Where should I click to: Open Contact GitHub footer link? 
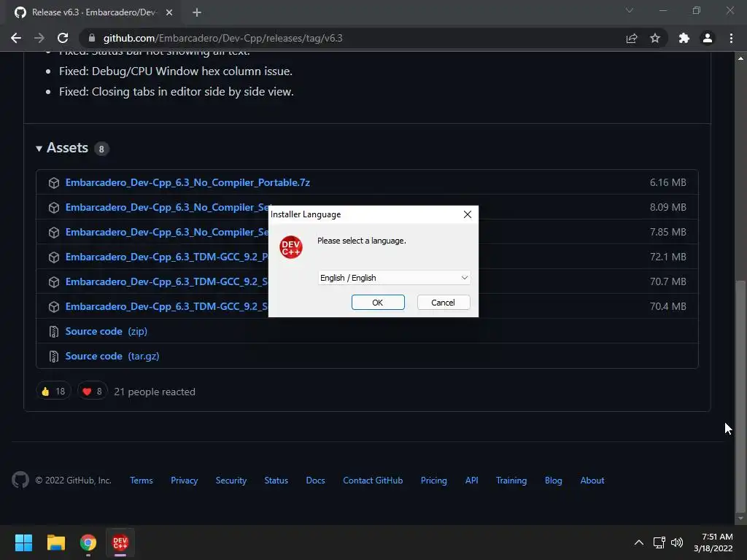click(x=373, y=481)
